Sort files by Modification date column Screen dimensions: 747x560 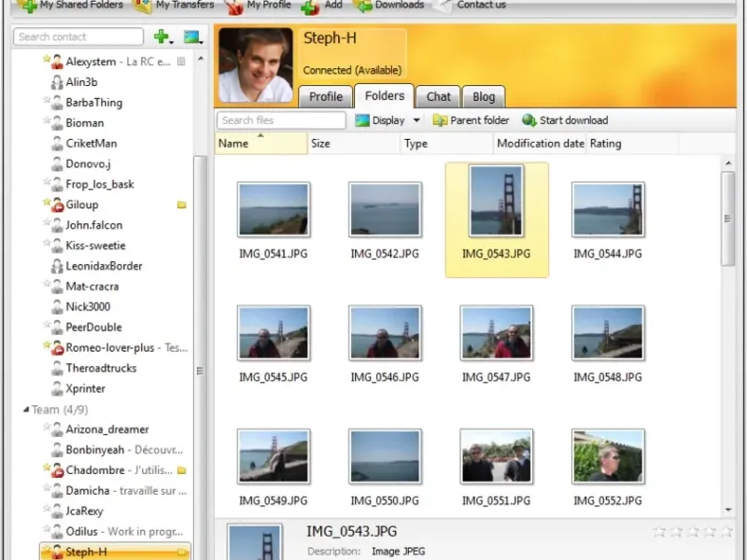[540, 144]
